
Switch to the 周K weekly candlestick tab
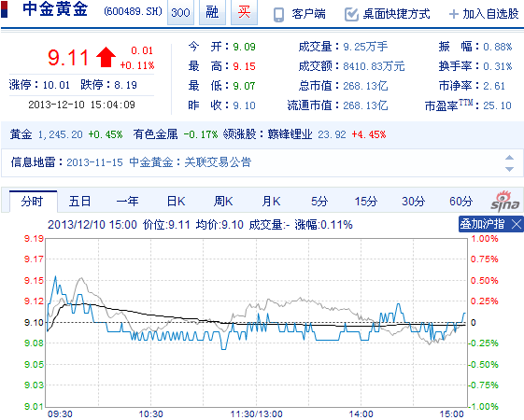click(x=223, y=202)
